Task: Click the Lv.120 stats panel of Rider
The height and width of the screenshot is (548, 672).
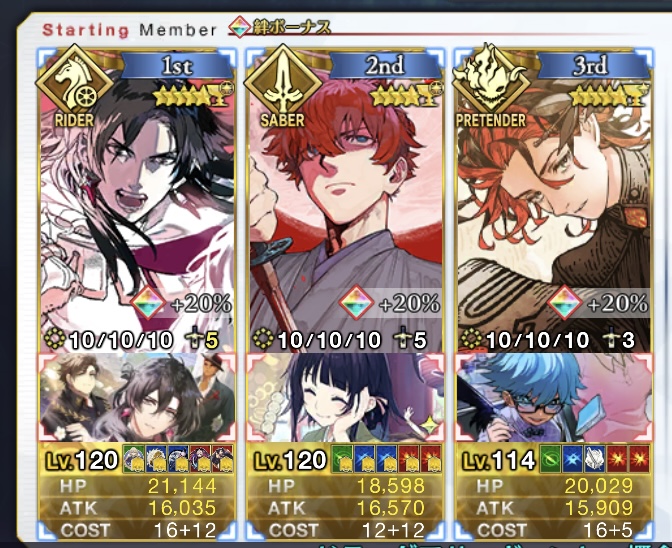Action: pyautogui.click(x=137, y=491)
